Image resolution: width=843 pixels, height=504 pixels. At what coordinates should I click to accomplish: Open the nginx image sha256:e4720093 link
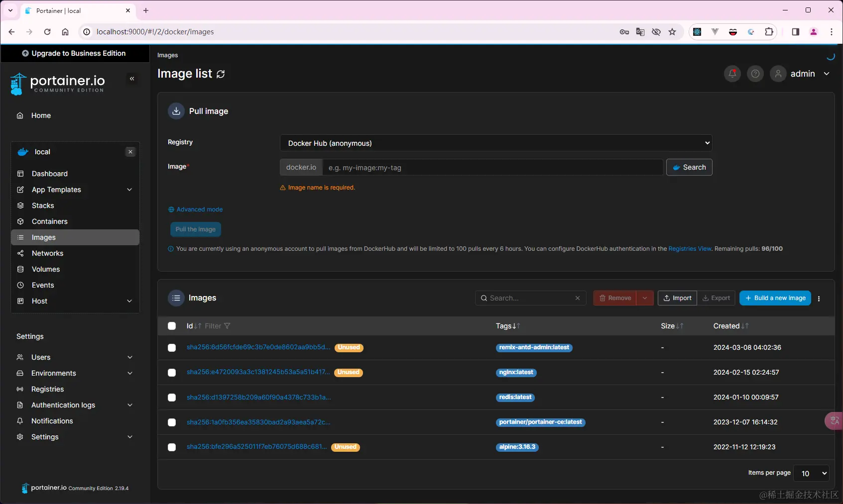point(258,372)
